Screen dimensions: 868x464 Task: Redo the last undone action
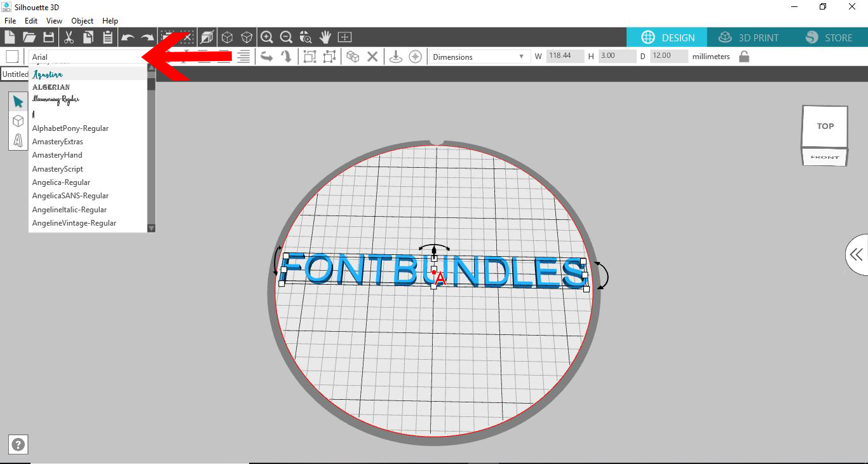(147, 38)
